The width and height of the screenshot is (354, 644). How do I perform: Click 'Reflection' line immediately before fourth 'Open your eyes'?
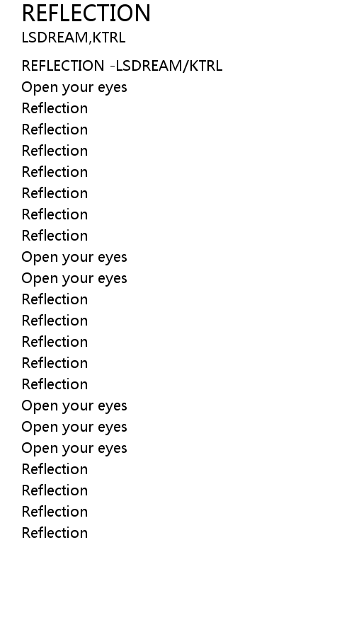(x=55, y=384)
